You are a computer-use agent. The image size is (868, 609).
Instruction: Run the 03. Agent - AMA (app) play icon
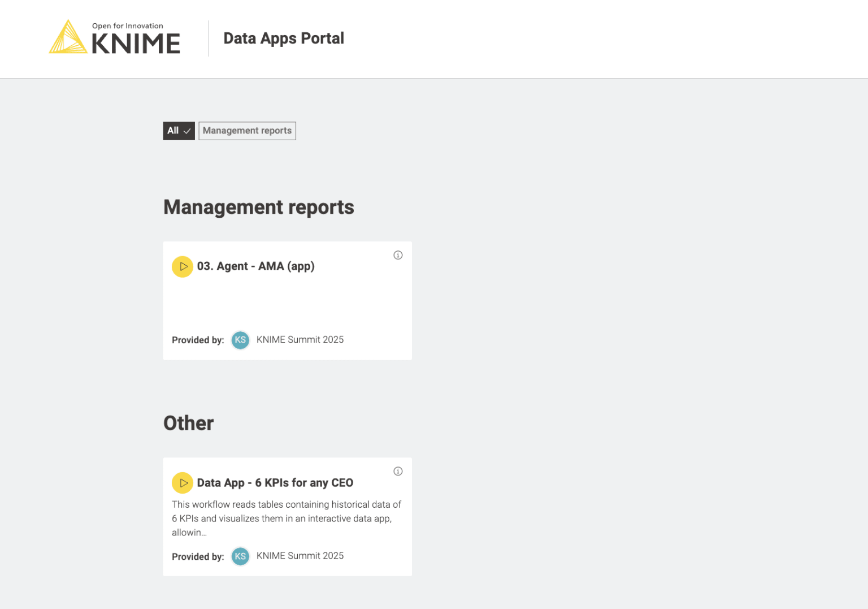click(x=183, y=266)
